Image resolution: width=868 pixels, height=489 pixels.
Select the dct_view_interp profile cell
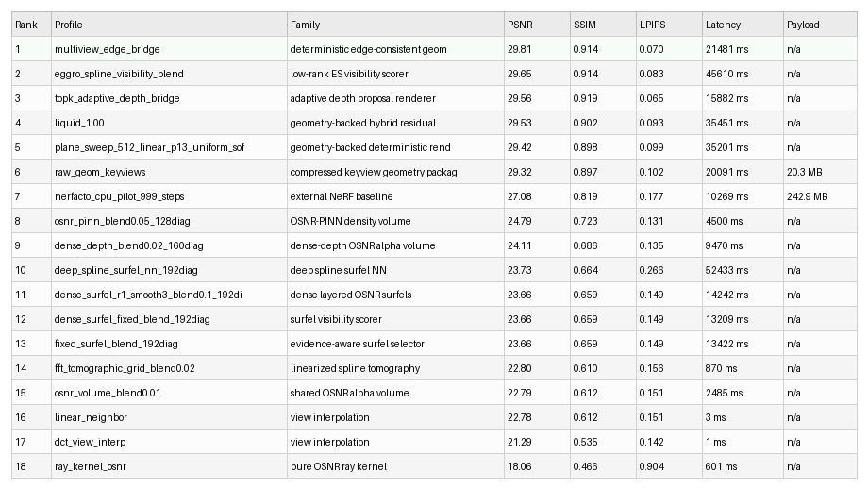(170, 442)
